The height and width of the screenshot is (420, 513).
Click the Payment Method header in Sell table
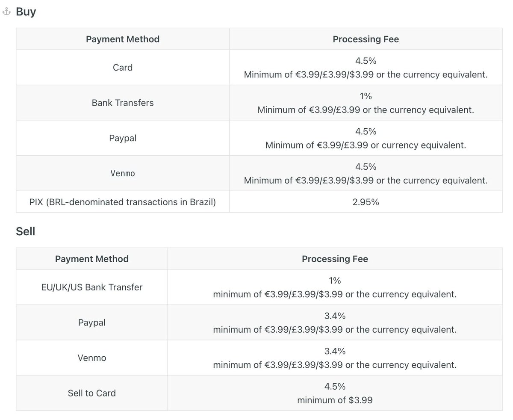[x=92, y=259]
